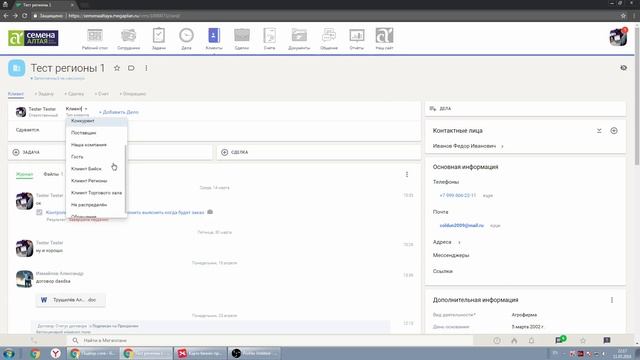Click the ДЕЛА panel header
This screenshot has width=640, height=360.
[525, 109]
